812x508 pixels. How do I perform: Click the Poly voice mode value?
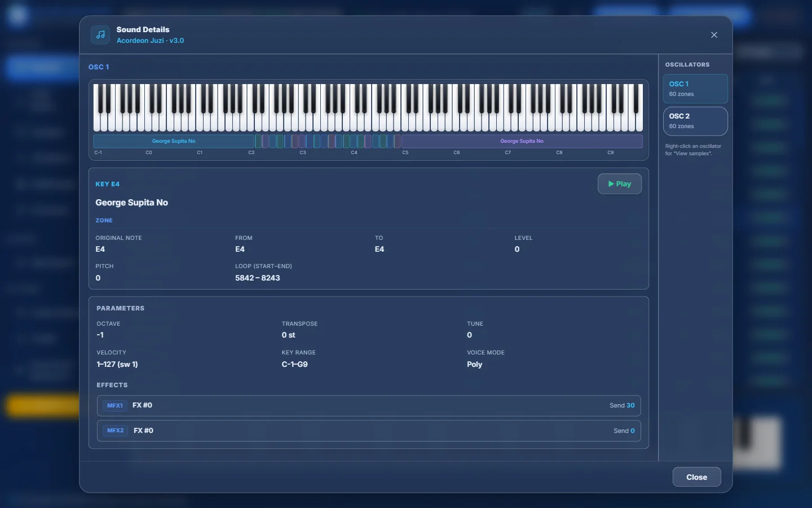tap(475, 364)
